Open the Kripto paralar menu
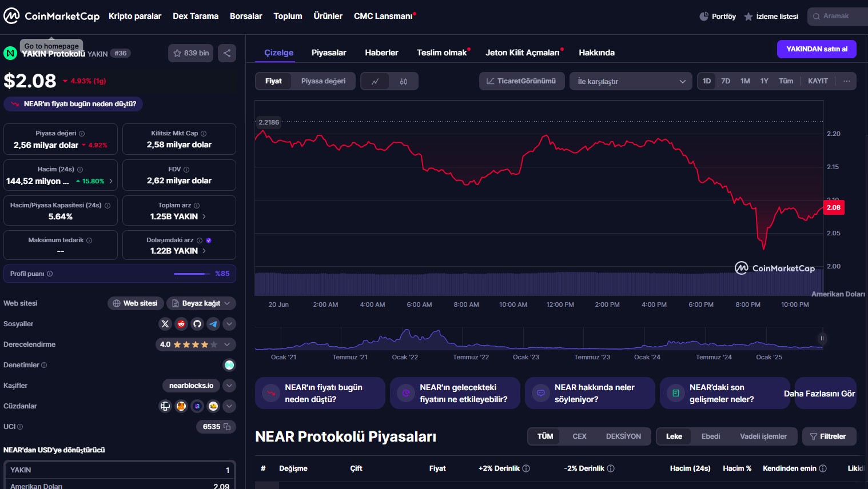This screenshot has width=868, height=489. point(135,16)
